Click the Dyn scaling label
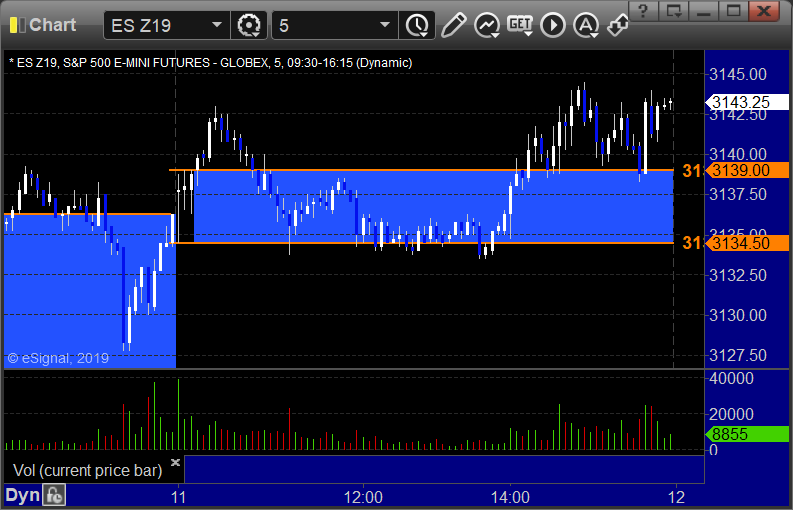This screenshot has width=793, height=510. coord(22,495)
